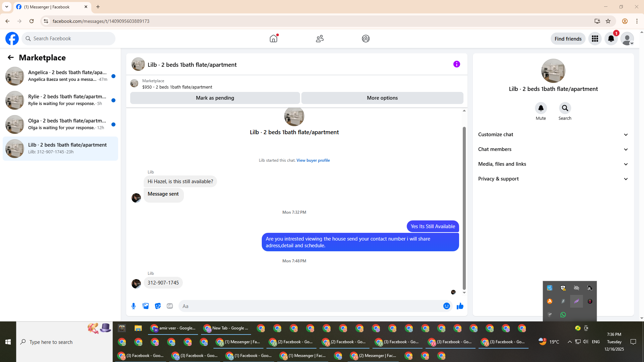The image size is (644, 362).
Task: Click the taskbar search box
Action: pyautogui.click(x=64, y=342)
